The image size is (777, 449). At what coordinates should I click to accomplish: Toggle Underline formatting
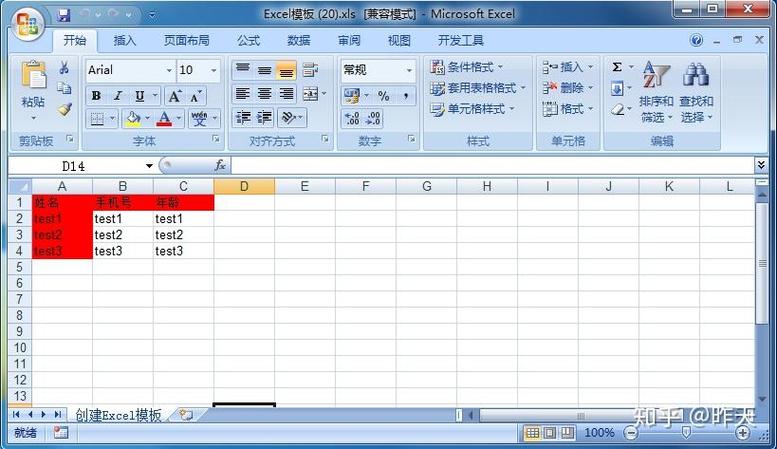click(140, 96)
